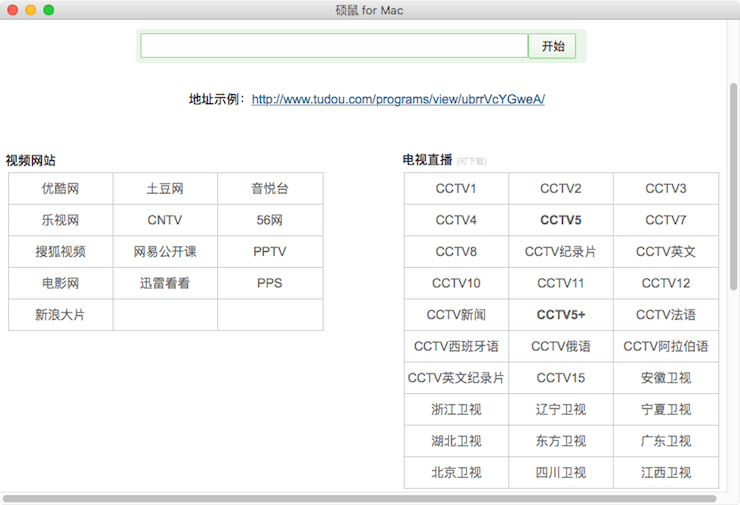
Task: Watch CCTV8 live channel
Action: [456, 252]
